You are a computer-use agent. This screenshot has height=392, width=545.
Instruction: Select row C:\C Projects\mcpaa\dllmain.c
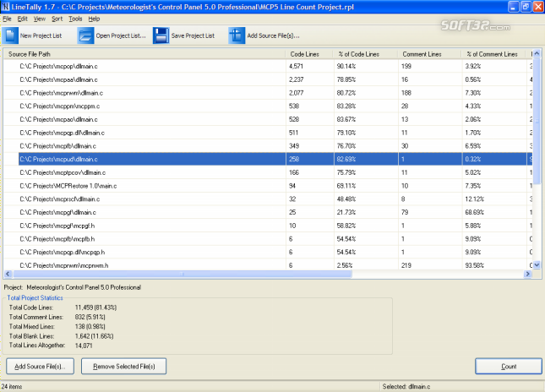pos(268,79)
